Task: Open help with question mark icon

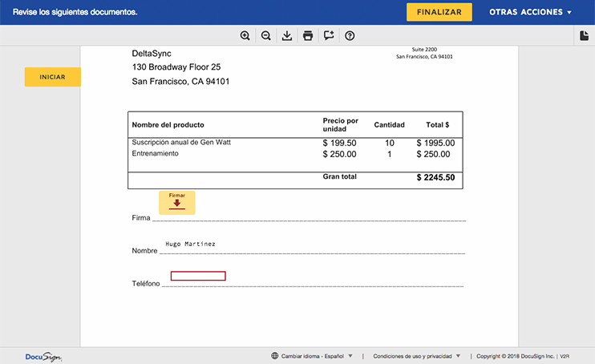Action: (350, 36)
